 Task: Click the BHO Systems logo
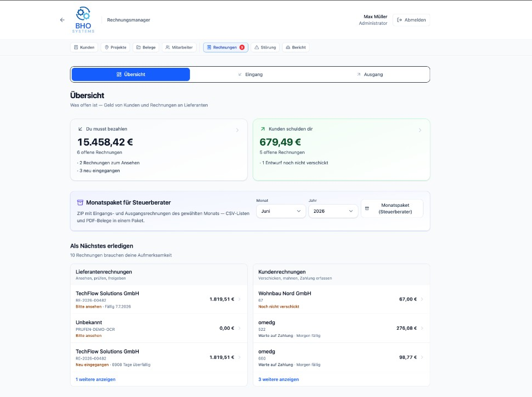tap(83, 20)
